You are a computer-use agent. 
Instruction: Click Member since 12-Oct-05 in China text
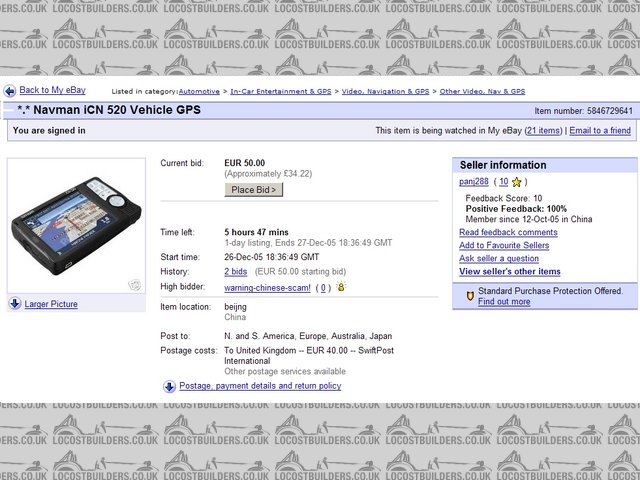(529, 219)
